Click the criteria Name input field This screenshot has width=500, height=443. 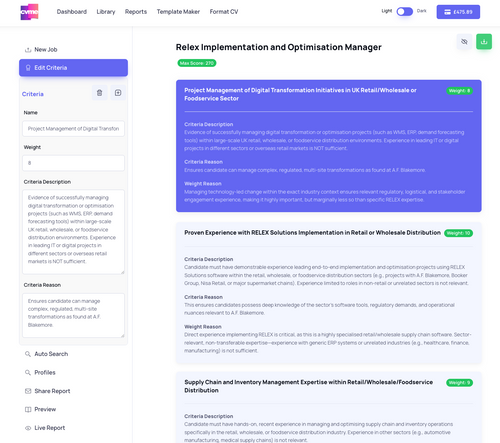(x=73, y=129)
